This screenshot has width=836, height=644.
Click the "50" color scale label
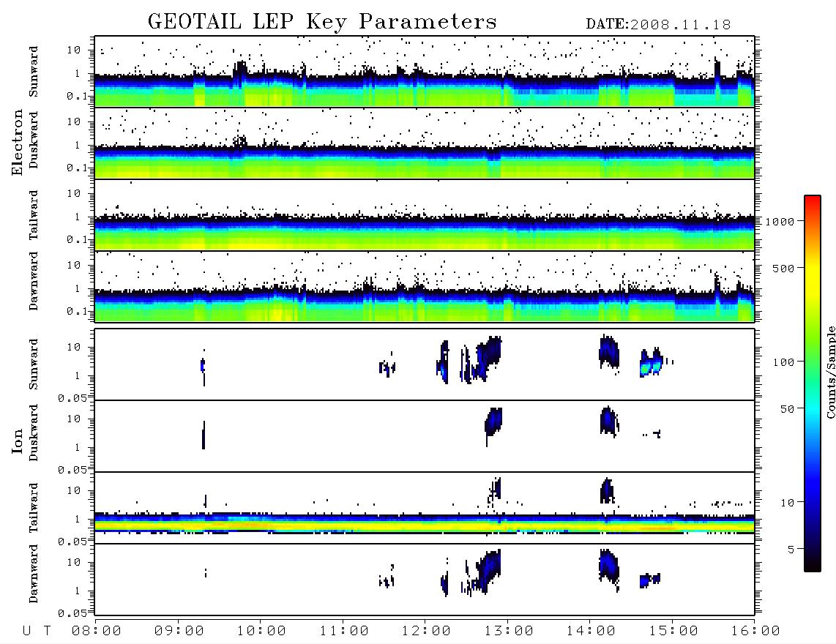coord(788,409)
